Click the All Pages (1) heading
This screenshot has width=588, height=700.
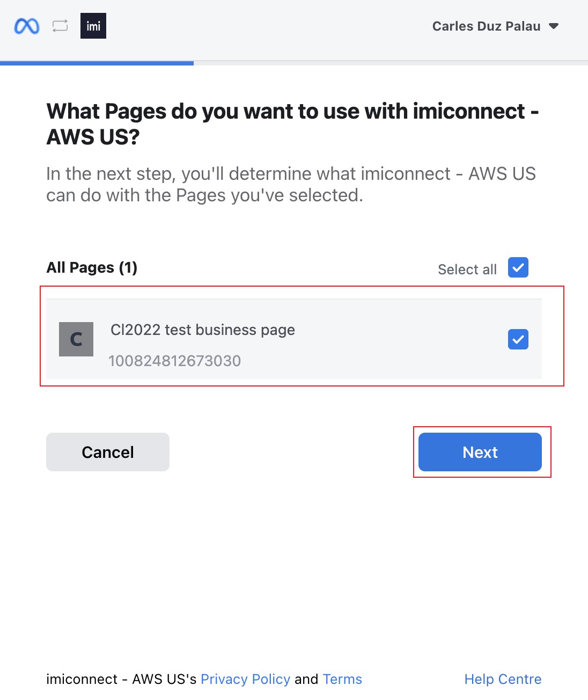click(92, 267)
